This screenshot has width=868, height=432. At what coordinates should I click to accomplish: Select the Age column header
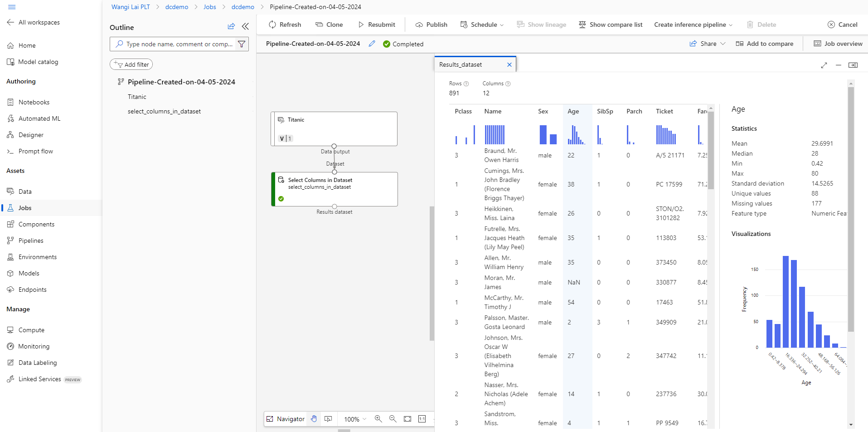[x=573, y=111]
